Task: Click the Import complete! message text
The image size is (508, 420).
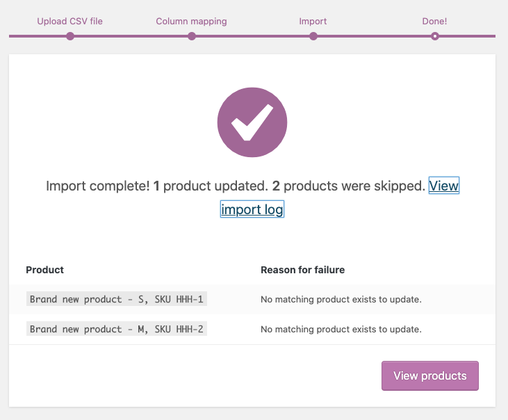Action: (97, 186)
